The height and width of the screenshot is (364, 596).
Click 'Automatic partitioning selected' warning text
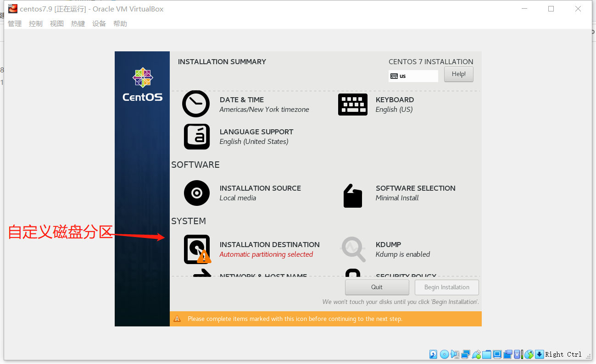[266, 254]
